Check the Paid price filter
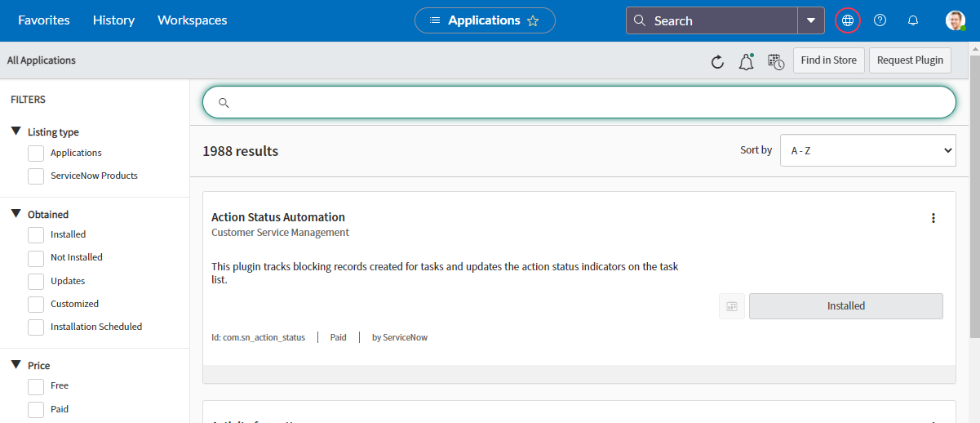 pyautogui.click(x=36, y=410)
